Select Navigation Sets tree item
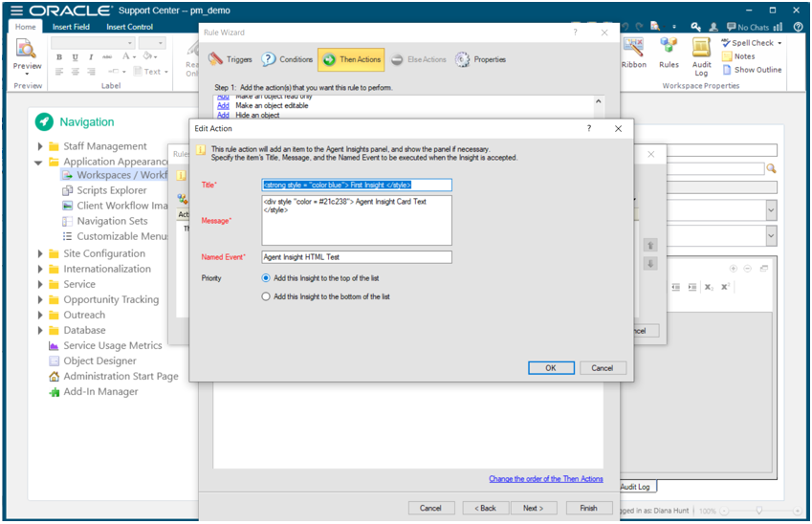The width and height of the screenshot is (812, 524). click(105, 221)
